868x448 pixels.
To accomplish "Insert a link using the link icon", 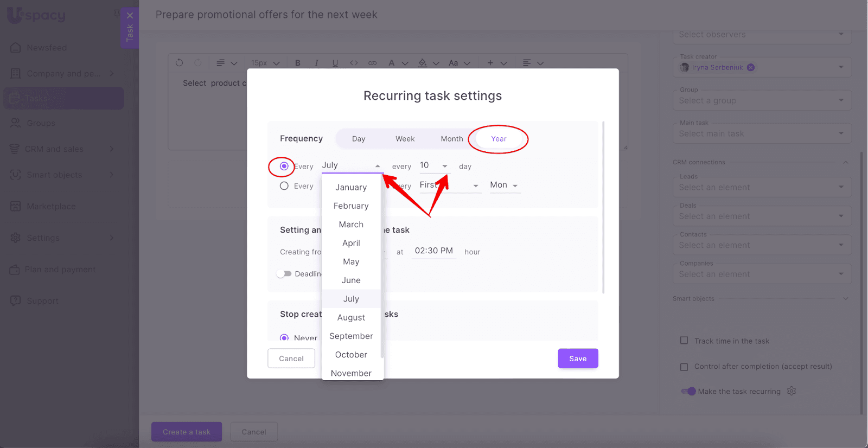I will click(x=372, y=63).
